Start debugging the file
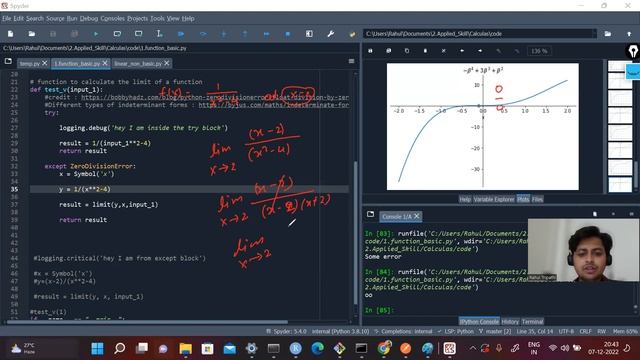This screenshot has height=360, width=640. point(181,34)
